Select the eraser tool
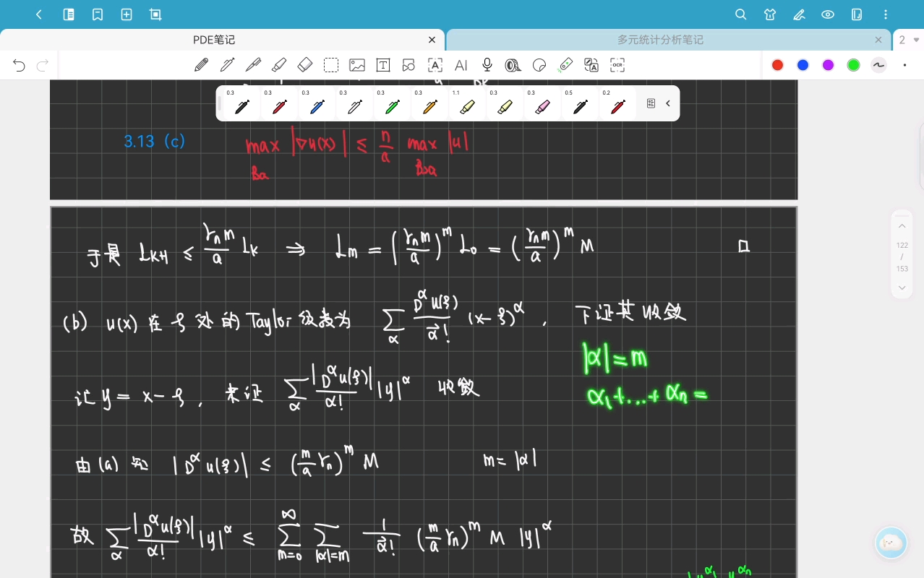 [305, 65]
